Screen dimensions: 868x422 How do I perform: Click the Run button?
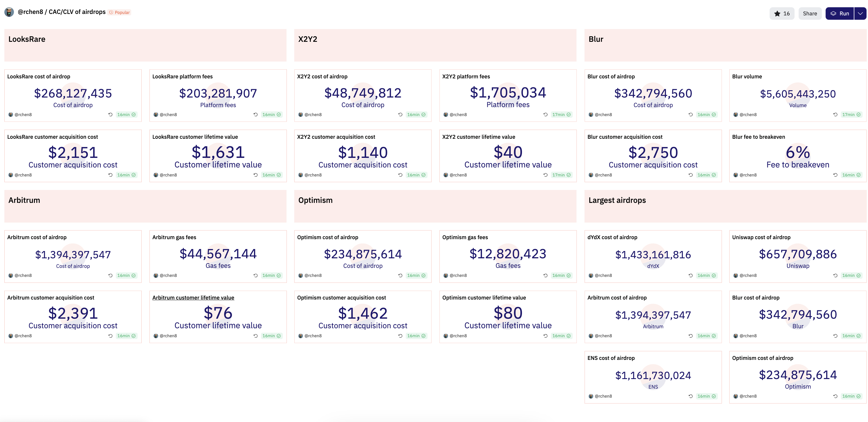(x=839, y=13)
